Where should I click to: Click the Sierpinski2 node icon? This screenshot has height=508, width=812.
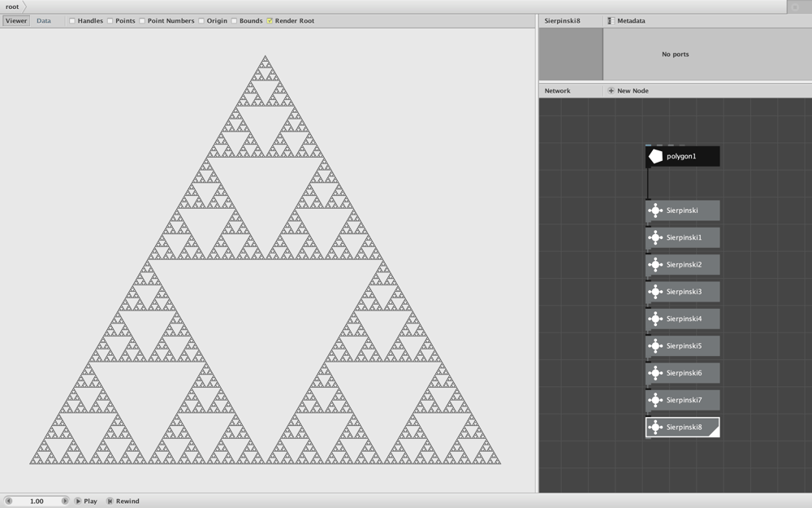pos(655,264)
